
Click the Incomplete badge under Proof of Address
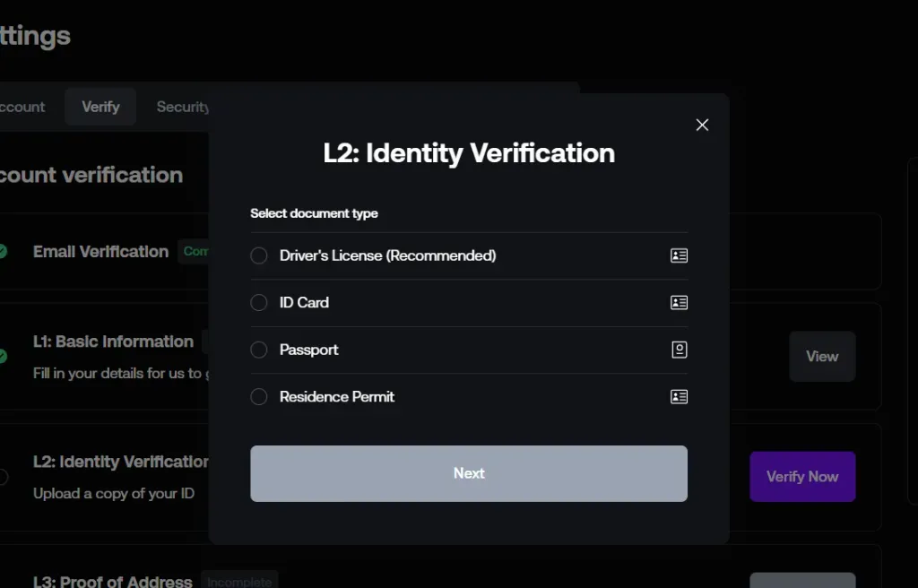pos(239,581)
